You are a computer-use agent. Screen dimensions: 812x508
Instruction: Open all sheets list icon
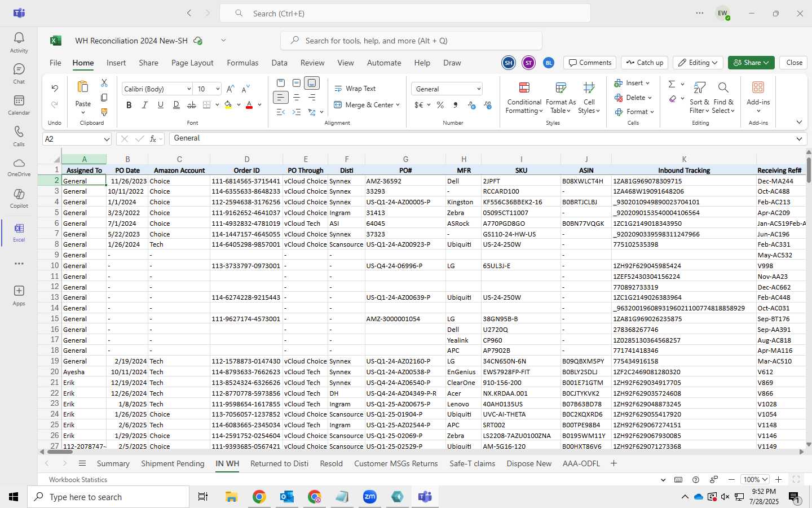click(x=82, y=463)
